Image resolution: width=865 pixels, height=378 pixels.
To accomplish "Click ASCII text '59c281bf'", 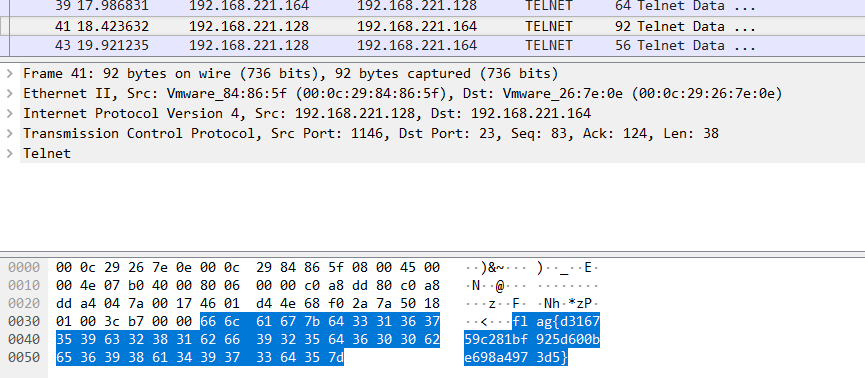I will point(496,339).
